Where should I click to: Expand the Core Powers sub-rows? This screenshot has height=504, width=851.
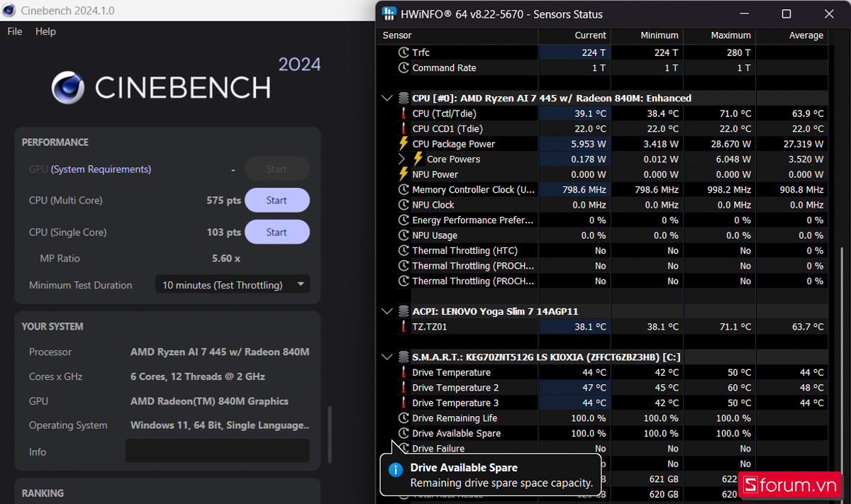tap(403, 159)
